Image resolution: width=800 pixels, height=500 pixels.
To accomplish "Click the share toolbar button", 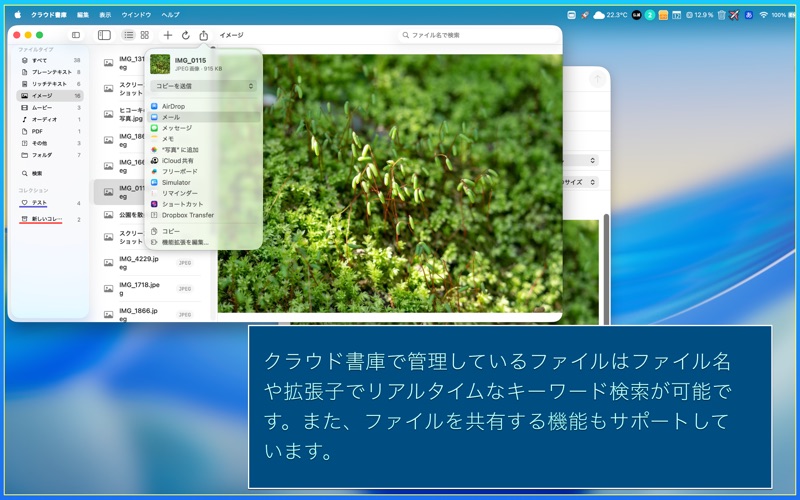I will tap(204, 35).
